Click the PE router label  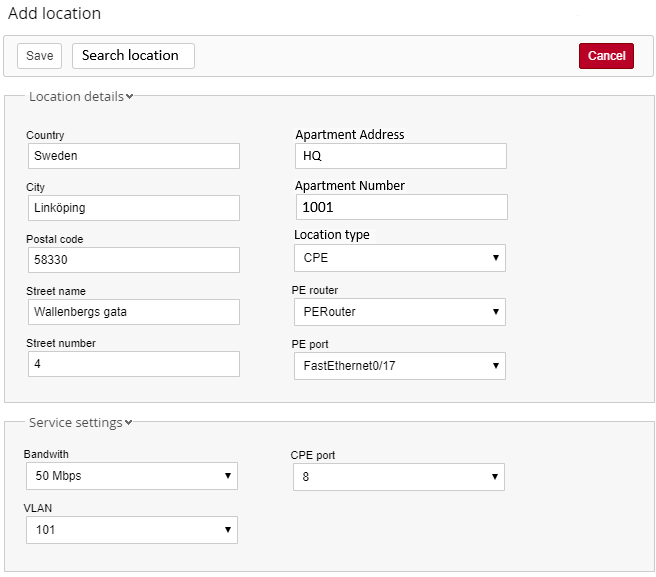pyautogui.click(x=315, y=290)
